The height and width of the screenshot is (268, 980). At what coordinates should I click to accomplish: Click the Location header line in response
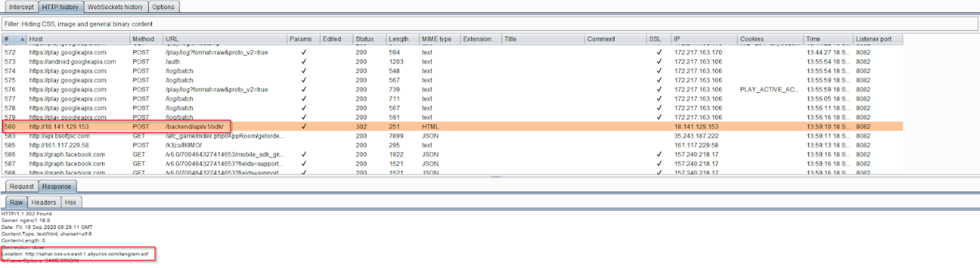pyautogui.click(x=75, y=254)
